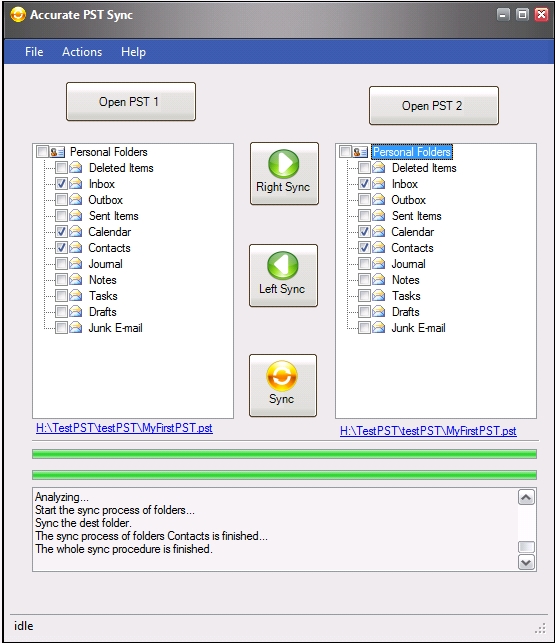
Task: Click the green Left Sync arrow icon
Action: (283, 265)
